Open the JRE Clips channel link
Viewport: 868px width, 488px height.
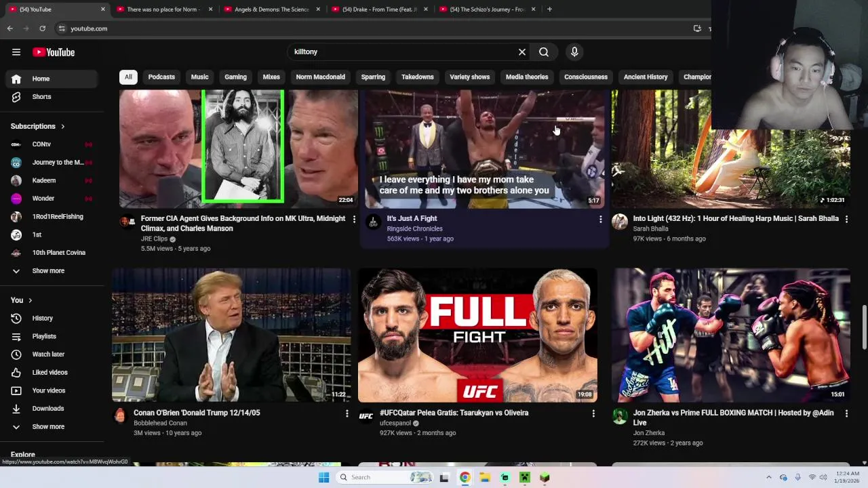coord(154,239)
